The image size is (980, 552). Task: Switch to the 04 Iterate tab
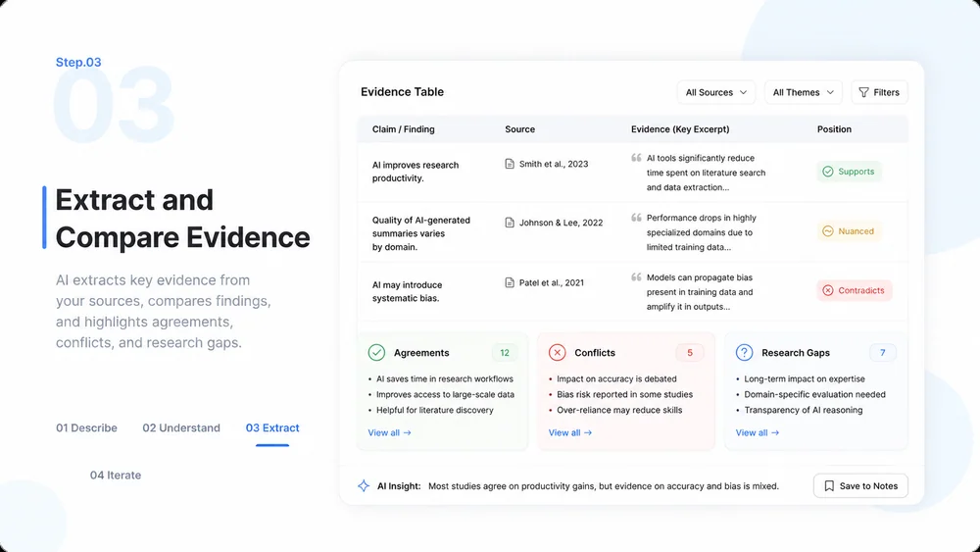[116, 476]
